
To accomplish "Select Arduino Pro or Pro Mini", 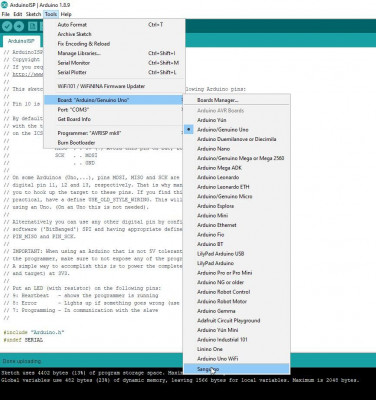I will tap(237, 273).
